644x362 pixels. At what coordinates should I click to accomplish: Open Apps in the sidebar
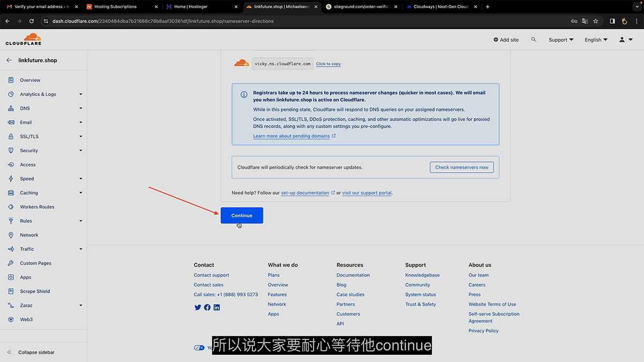[26, 277]
